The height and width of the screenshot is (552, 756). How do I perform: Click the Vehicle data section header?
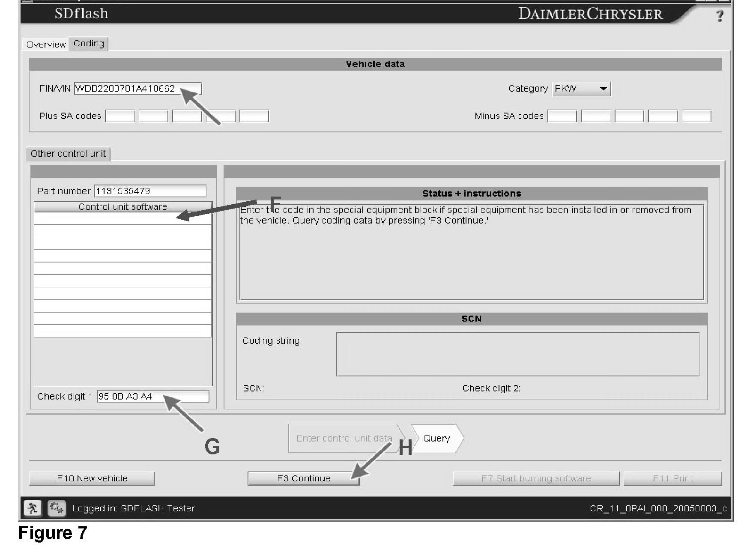(x=375, y=64)
